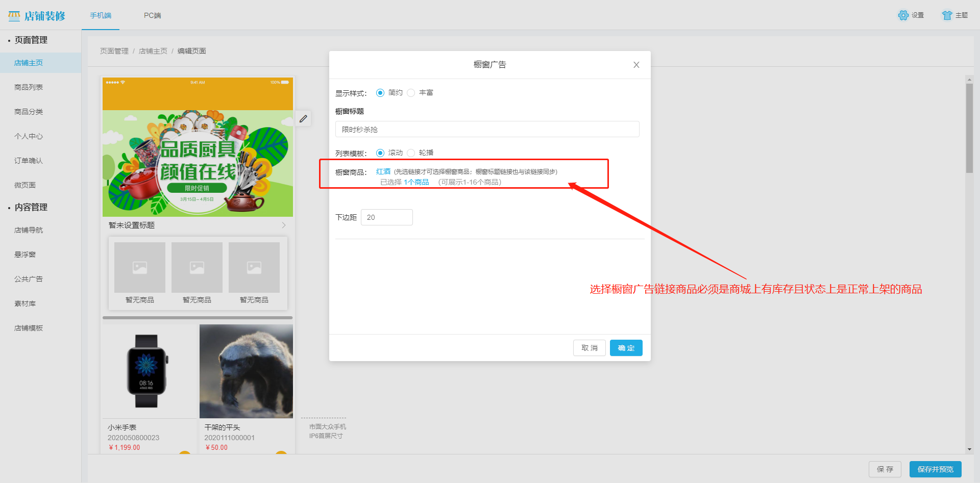
Task: Switch to the PC端 tab
Action: click(x=152, y=15)
